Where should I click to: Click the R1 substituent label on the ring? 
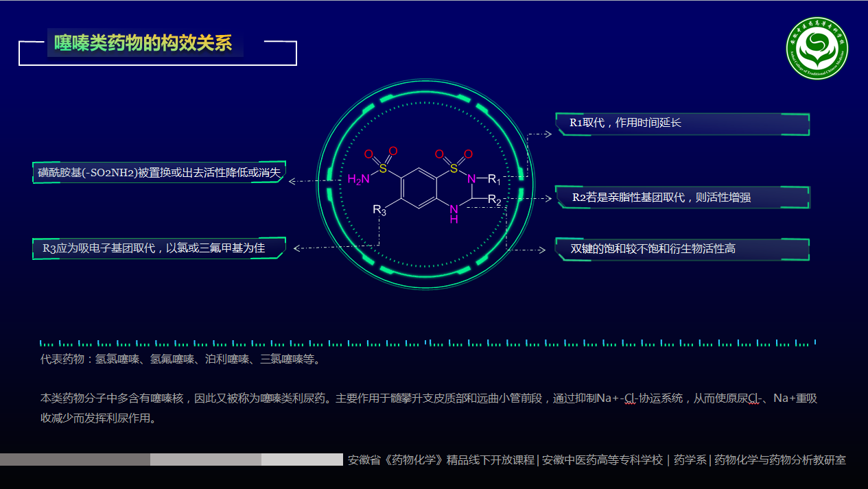pos(494,179)
